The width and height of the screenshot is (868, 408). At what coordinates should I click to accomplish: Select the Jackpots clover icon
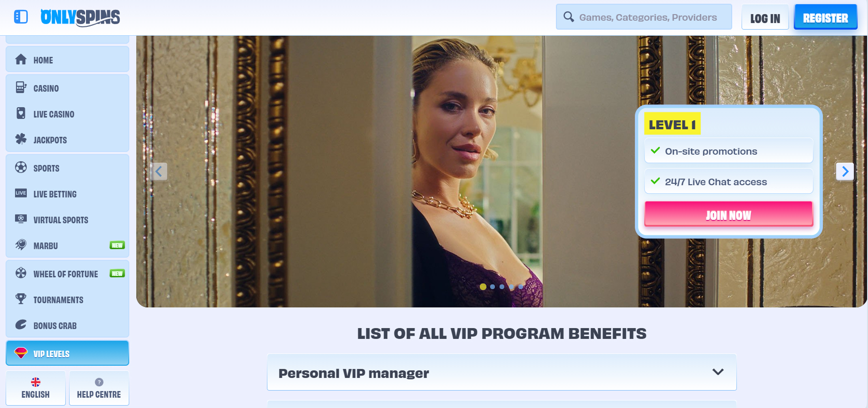(21, 139)
